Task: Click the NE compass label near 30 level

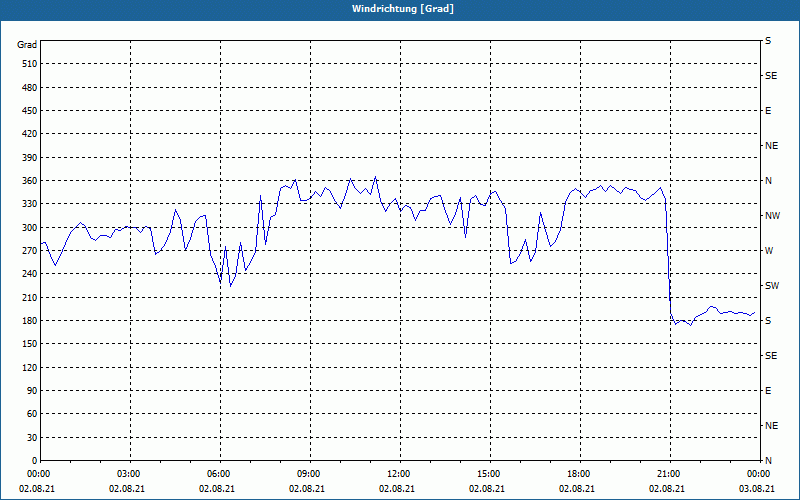Action: [771, 426]
